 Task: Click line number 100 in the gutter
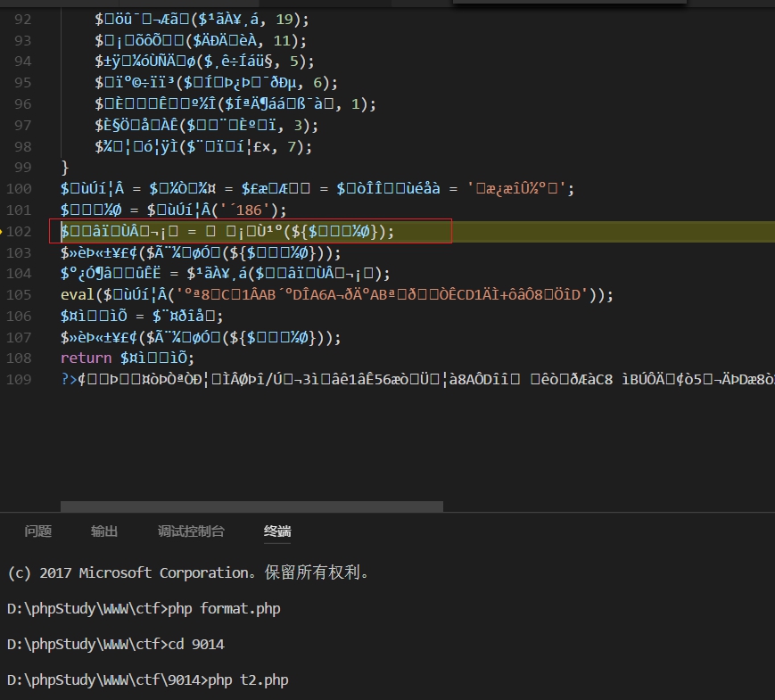tap(19, 189)
